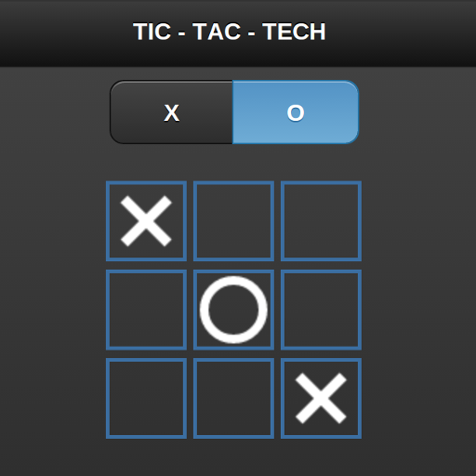This screenshot has width=476, height=476.
Task: Select the X player toggle
Action: click(171, 112)
